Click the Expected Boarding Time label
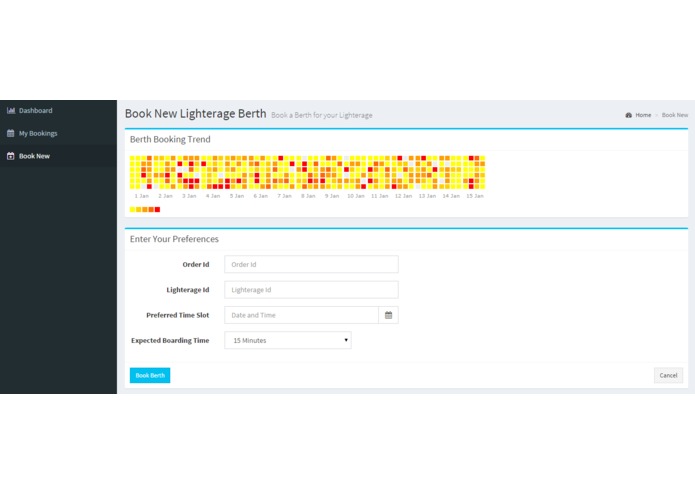The width and height of the screenshot is (695, 494). [170, 340]
